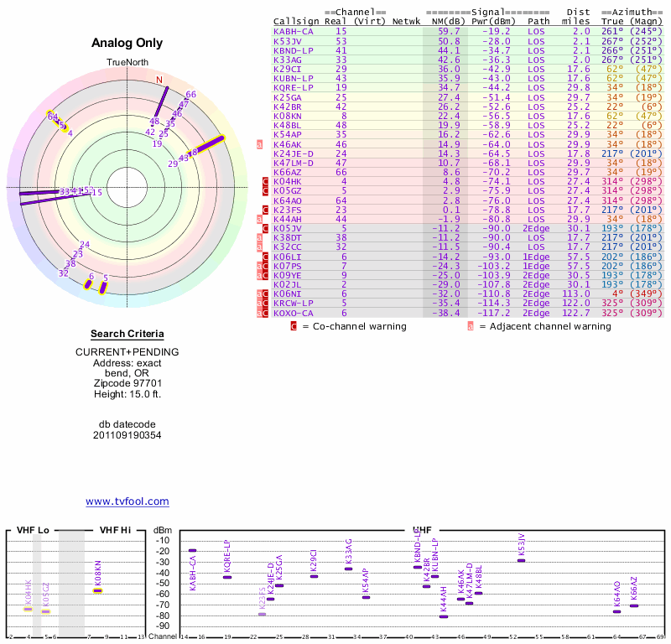Click channel 32 label on radar plot

64,273
